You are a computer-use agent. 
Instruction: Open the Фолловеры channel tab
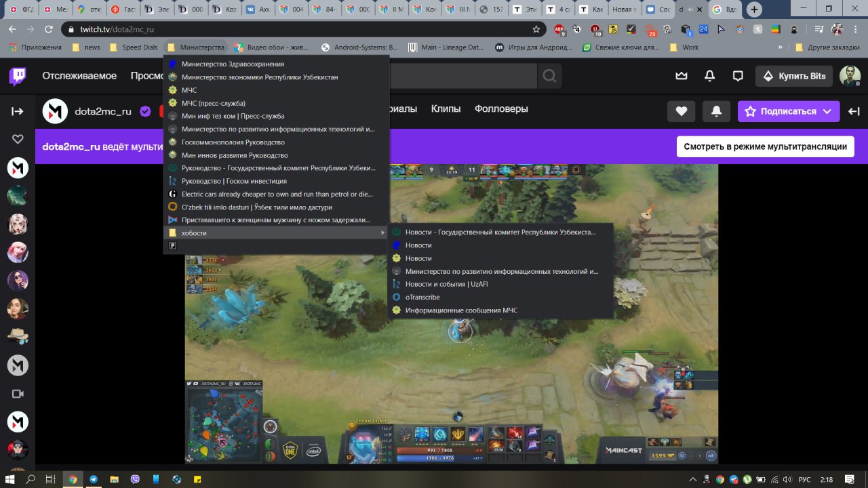[x=501, y=108]
